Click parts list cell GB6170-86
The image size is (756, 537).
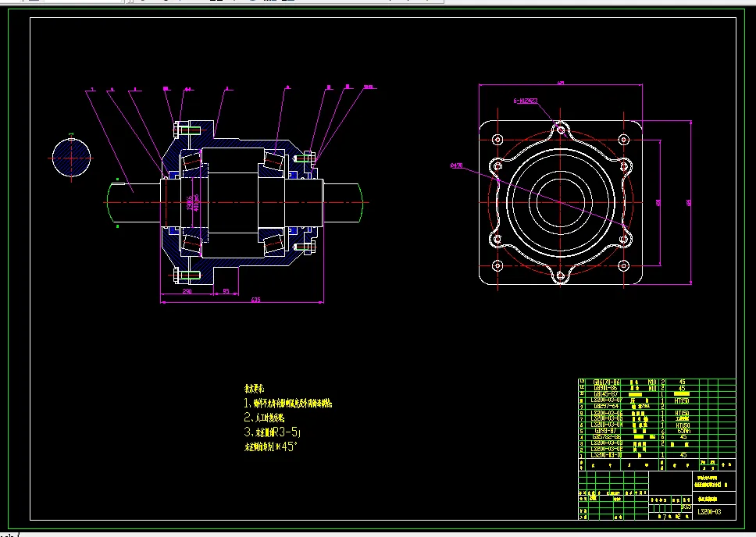click(x=606, y=382)
